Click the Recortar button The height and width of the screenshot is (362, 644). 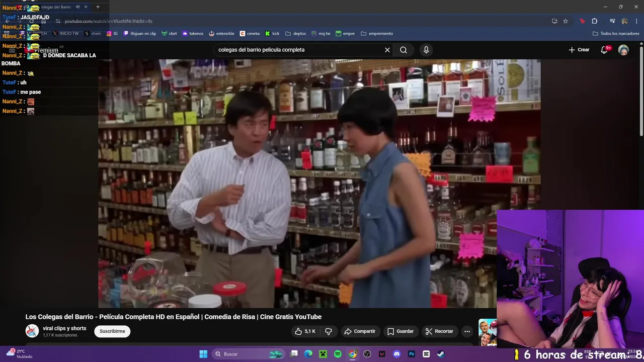pos(439,331)
